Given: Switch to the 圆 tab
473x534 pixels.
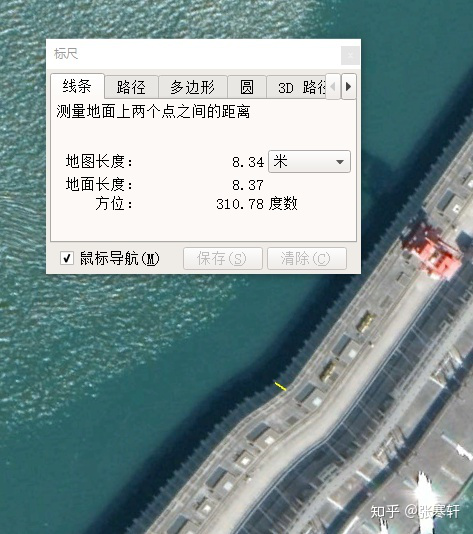Looking at the screenshot, I should click(x=247, y=88).
